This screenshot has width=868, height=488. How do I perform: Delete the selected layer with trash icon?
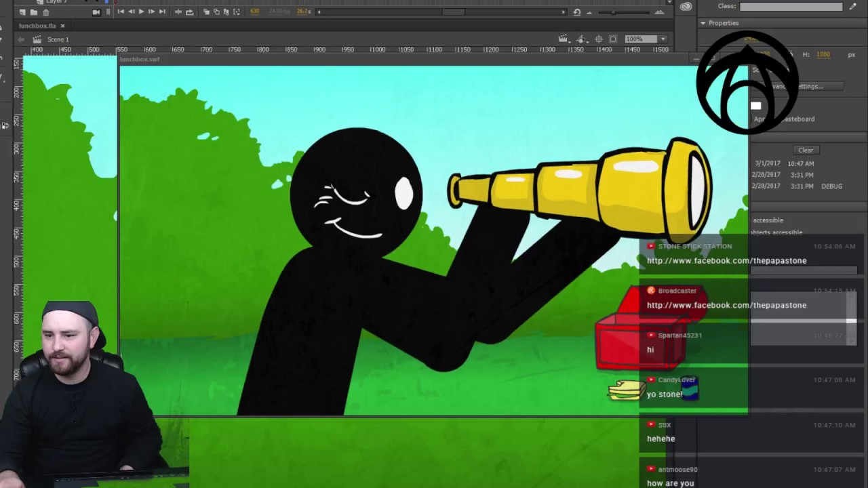pos(45,12)
